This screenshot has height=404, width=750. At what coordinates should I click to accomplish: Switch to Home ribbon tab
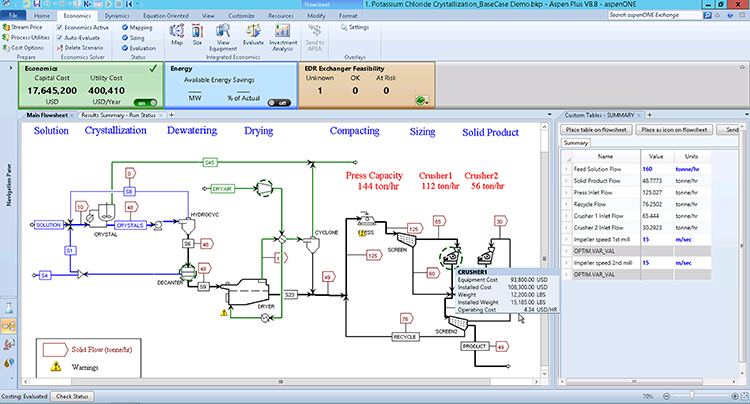pos(42,16)
